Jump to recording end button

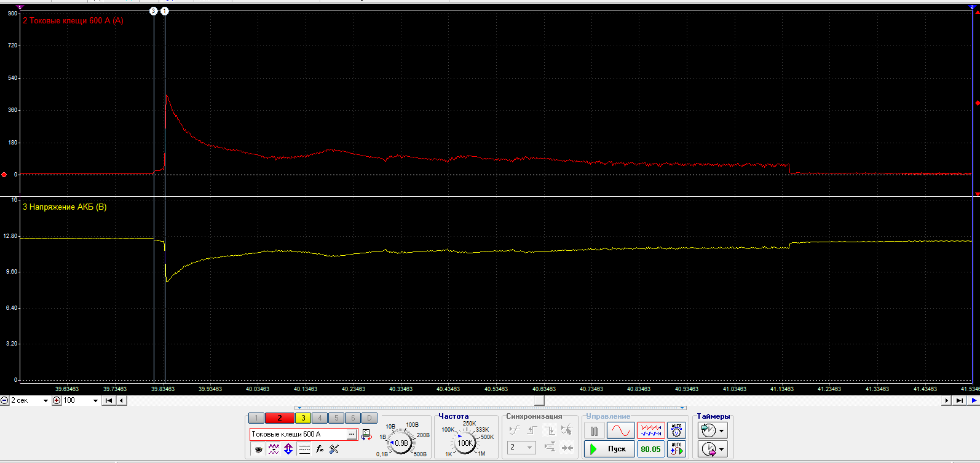tap(960, 400)
